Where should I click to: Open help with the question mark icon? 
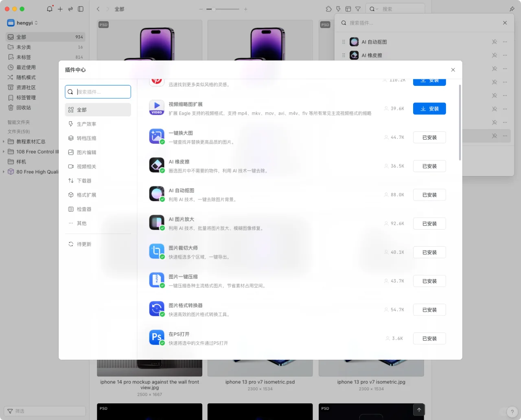(512, 412)
